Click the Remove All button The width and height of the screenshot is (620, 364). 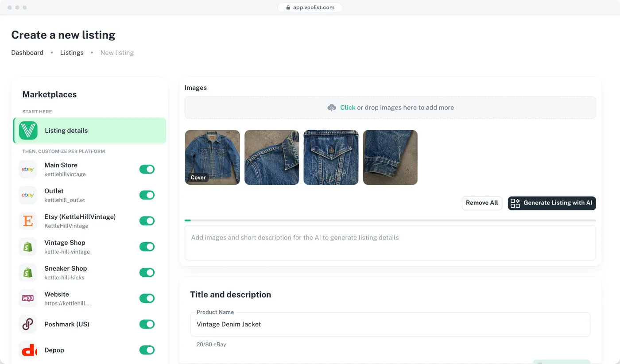[482, 203]
